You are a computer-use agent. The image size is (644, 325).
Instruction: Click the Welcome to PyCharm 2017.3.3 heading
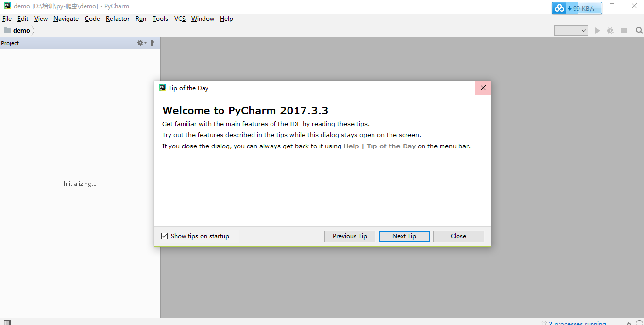coord(245,111)
